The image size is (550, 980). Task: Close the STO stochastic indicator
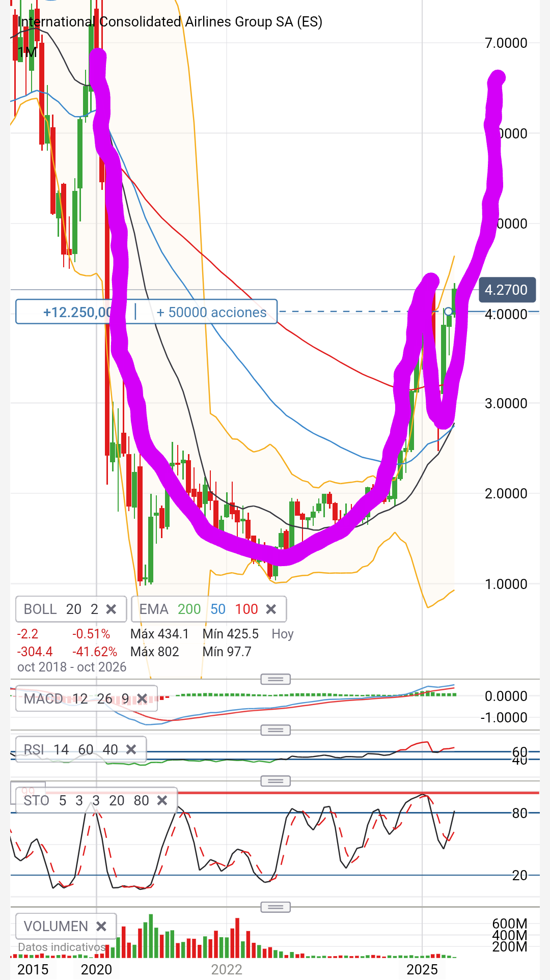(162, 800)
